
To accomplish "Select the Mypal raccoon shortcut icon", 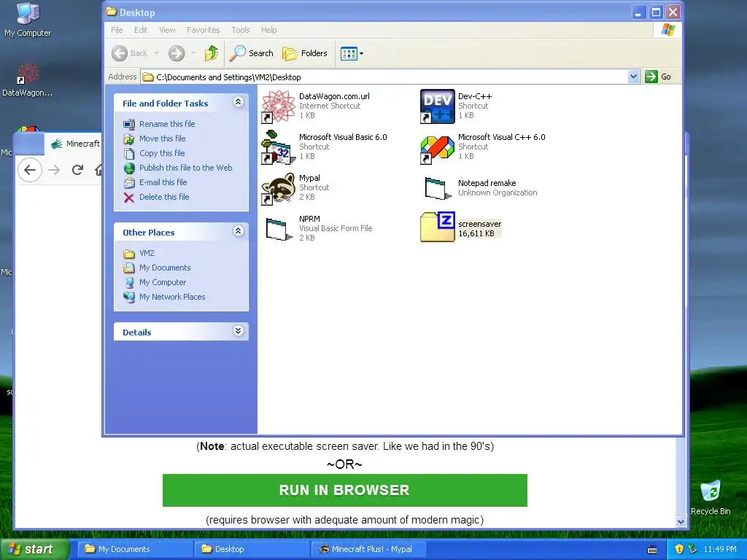I will pyautogui.click(x=278, y=189).
